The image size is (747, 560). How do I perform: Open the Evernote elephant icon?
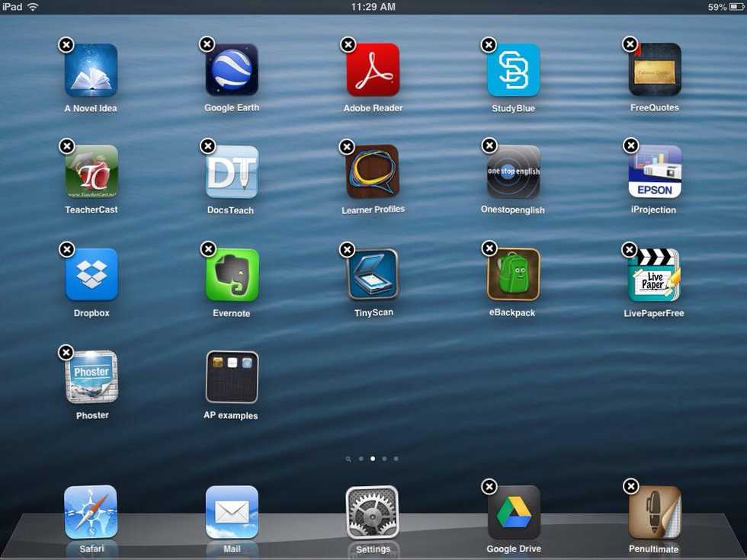(232, 275)
